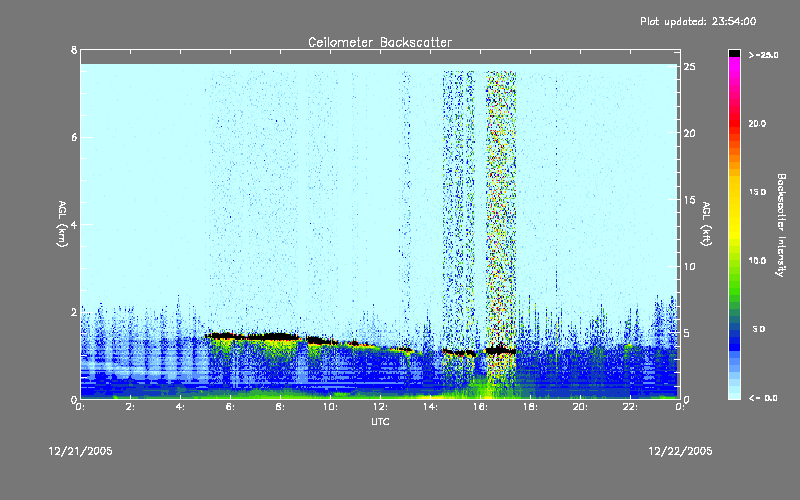Click the "25" tick on the kft axis
This screenshot has height=500, width=800.
(690, 67)
